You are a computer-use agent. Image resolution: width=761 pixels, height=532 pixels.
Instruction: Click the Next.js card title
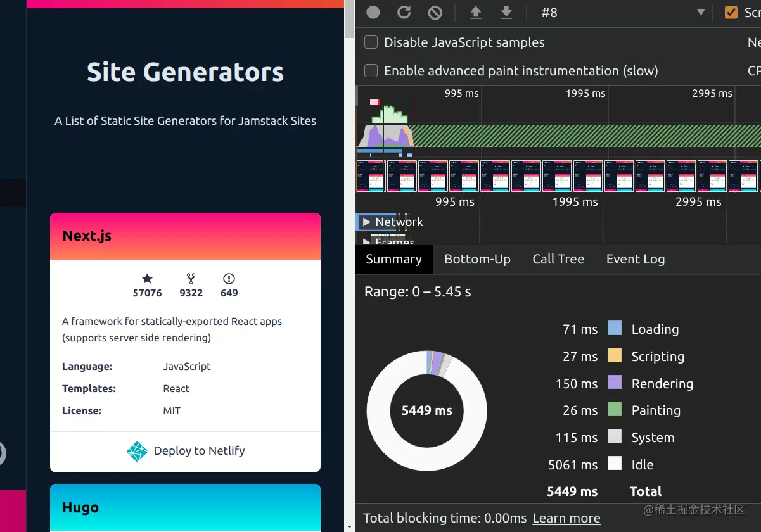[x=87, y=236]
